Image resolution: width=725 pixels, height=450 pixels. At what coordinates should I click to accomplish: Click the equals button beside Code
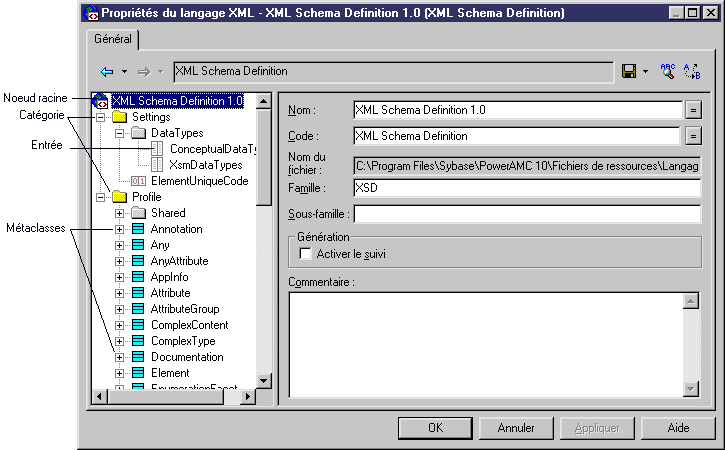click(x=693, y=136)
